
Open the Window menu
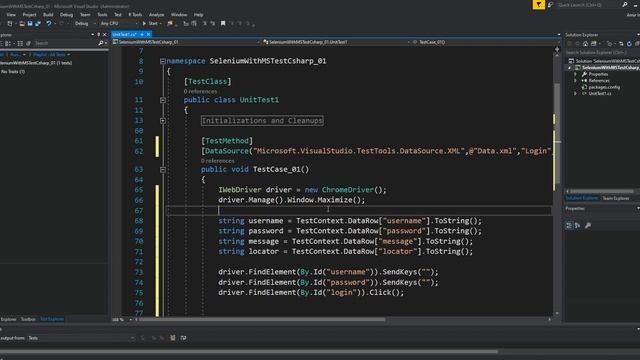[179, 15]
